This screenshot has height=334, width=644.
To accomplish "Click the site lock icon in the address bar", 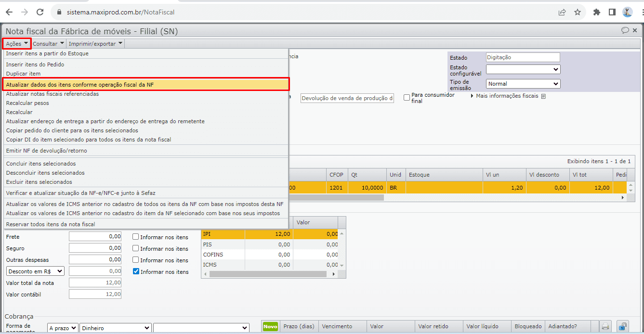I will click(x=60, y=12).
